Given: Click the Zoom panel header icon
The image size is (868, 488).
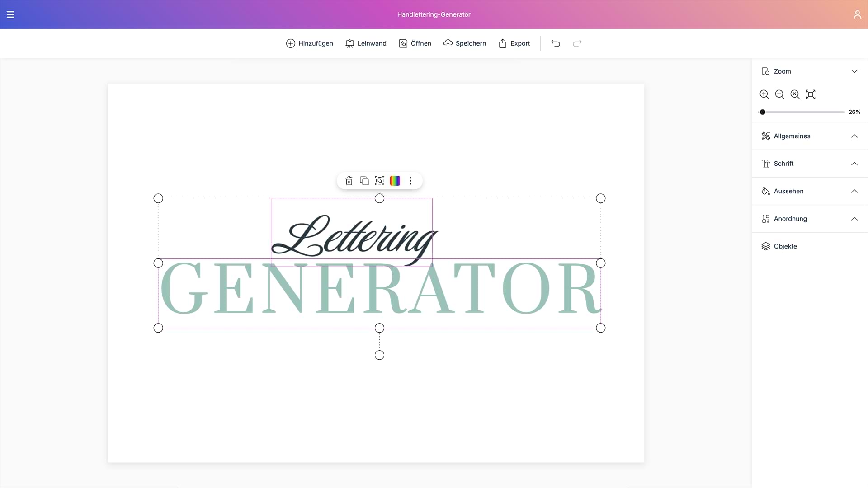Looking at the screenshot, I should point(766,71).
